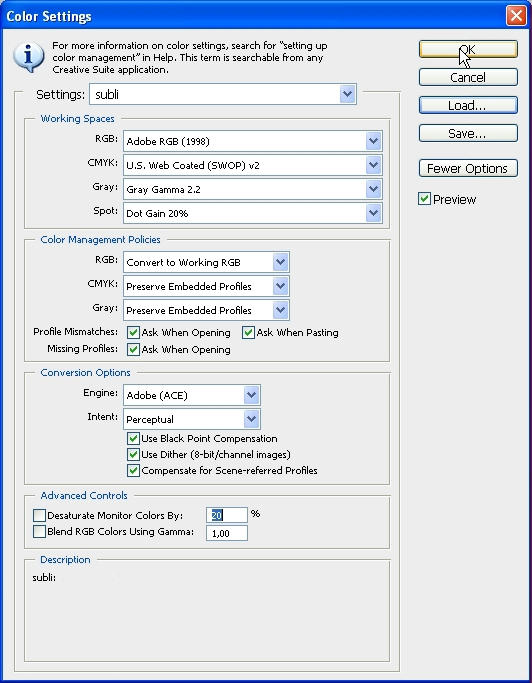
Task: Uncheck Ask When Pasting for profile mismatches
Action: click(x=248, y=333)
